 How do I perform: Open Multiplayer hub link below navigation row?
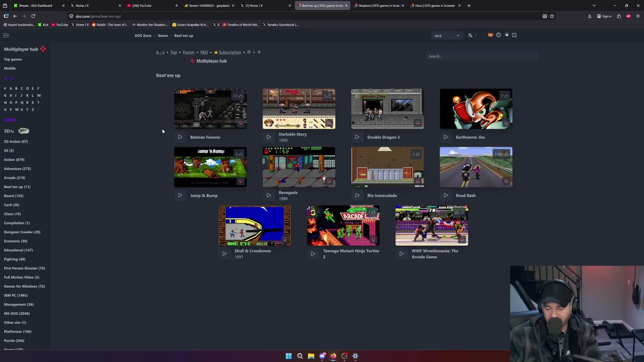click(x=211, y=61)
